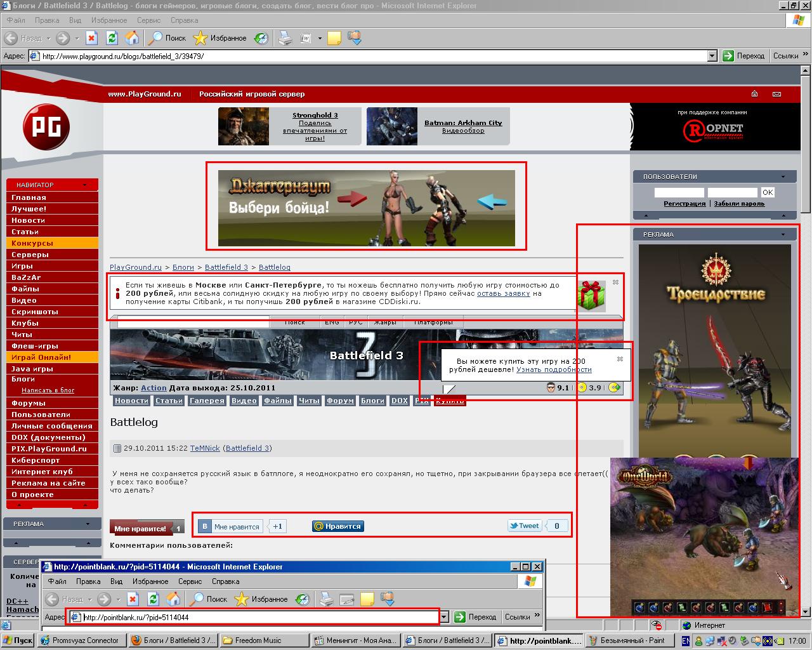812x650 pixels.
Task: Close the 'buy this game cheaper' popup
Action: (620, 359)
